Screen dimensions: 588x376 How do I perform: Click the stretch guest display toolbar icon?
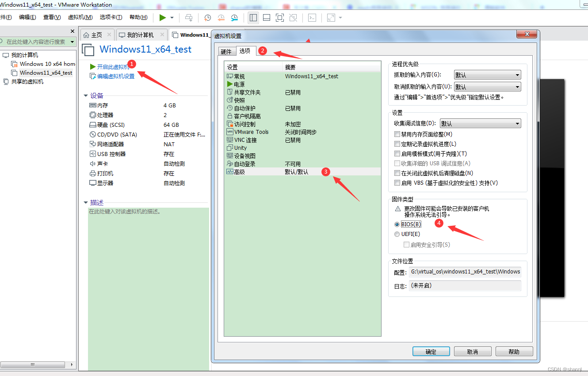pos(331,18)
